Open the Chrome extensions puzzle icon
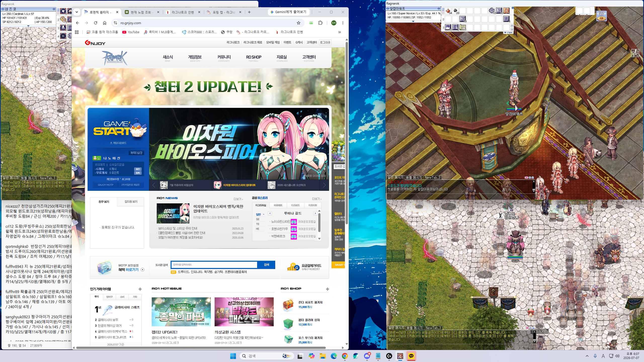644x362 pixels. (x=320, y=23)
